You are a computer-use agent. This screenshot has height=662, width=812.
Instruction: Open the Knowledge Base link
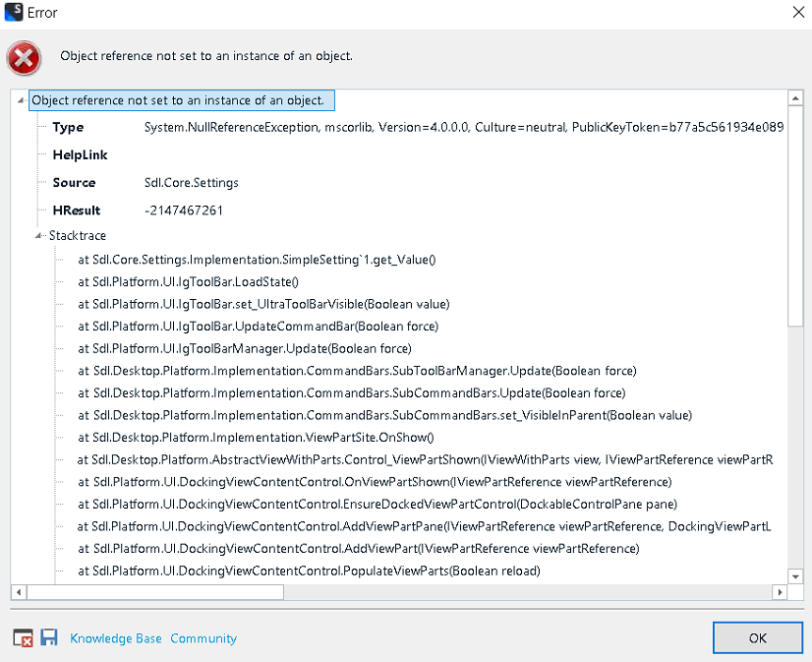click(115, 637)
